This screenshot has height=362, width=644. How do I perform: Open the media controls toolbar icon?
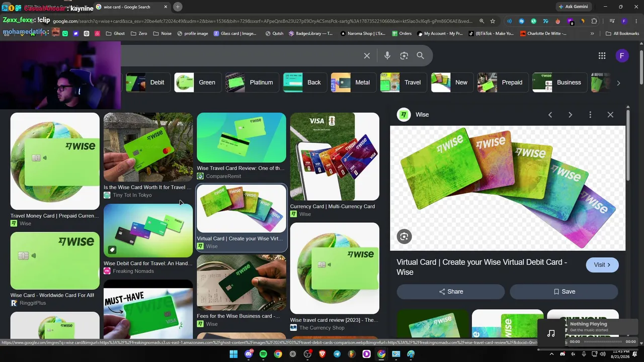coord(612,21)
